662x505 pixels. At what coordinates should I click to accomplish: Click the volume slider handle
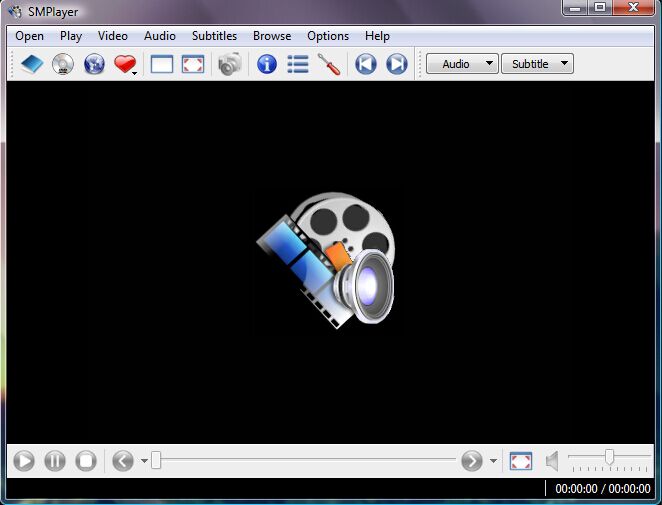pos(609,457)
